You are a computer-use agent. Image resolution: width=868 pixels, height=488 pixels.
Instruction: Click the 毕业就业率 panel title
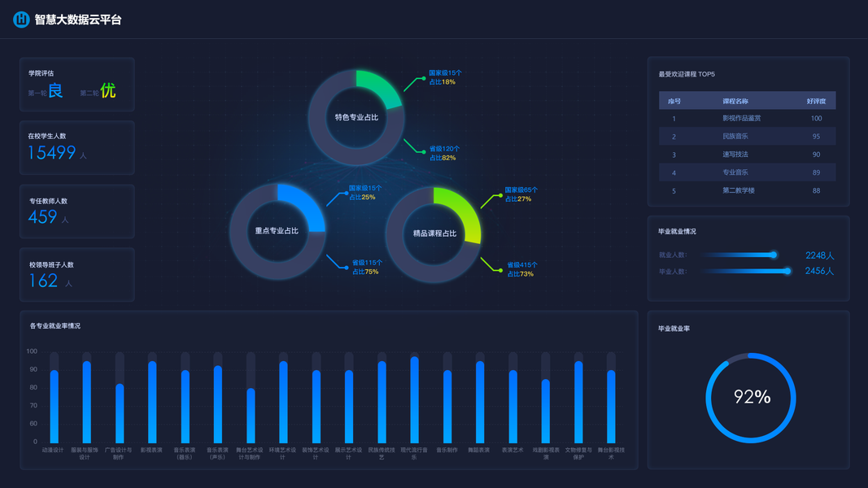(x=674, y=329)
